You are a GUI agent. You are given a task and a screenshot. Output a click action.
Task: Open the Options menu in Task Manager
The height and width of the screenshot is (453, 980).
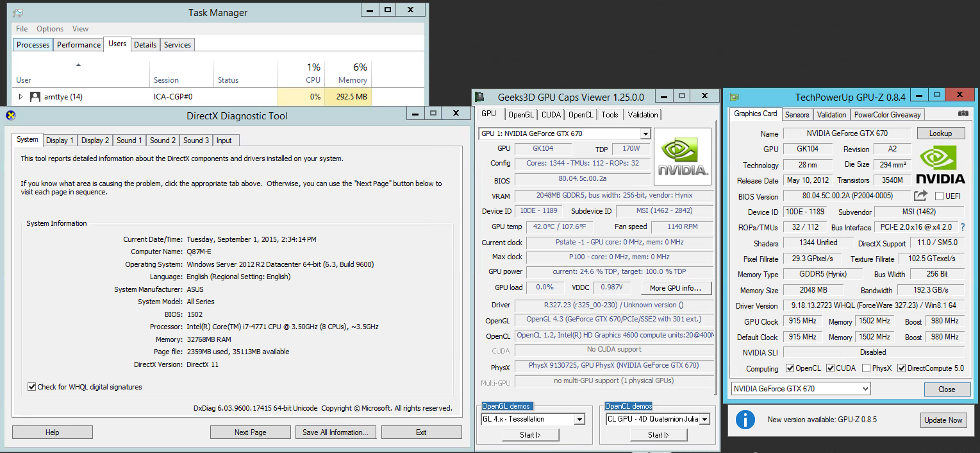pos(50,29)
